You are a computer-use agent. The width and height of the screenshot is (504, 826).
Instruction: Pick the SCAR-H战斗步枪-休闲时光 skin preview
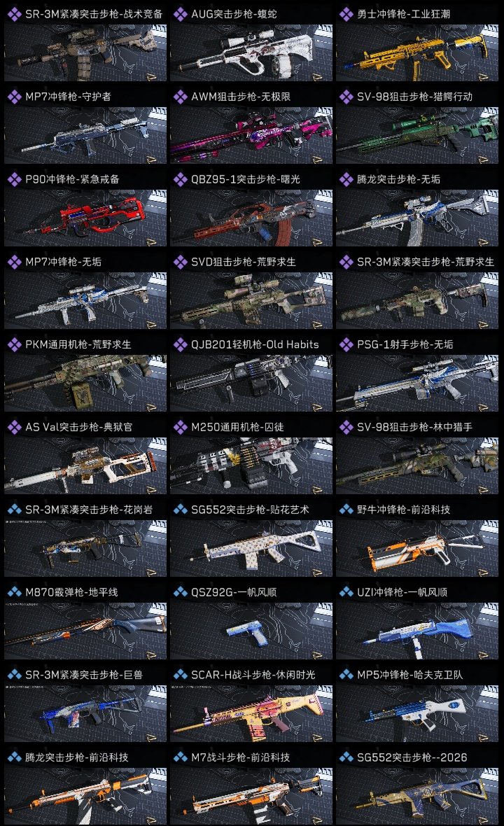pyautogui.click(x=251, y=714)
